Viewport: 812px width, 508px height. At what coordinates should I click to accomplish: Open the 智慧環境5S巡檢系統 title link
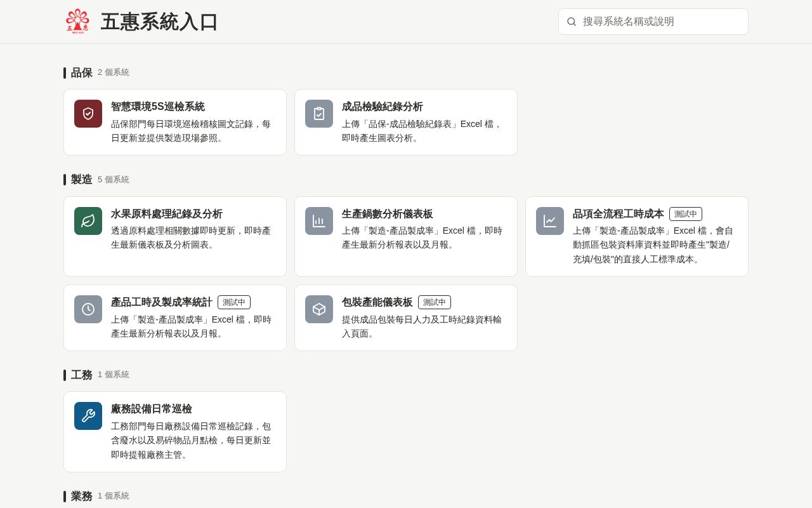click(x=158, y=107)
